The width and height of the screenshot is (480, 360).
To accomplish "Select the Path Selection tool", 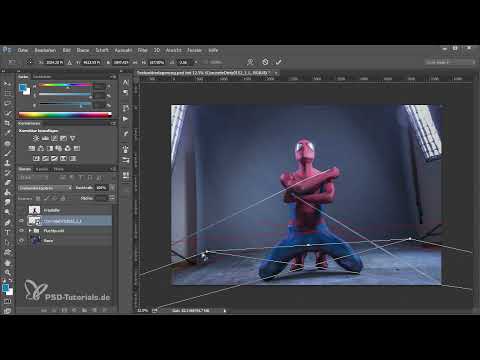I will click(x=7, y=242).
